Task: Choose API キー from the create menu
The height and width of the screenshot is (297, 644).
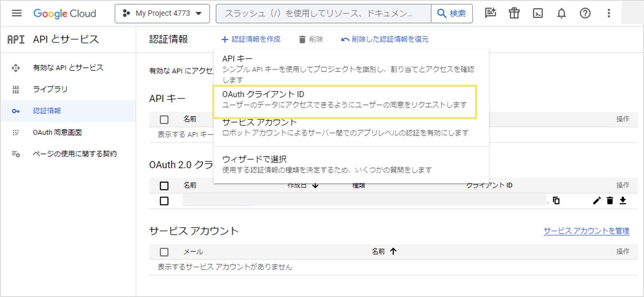Action: (x=351, y=69)
